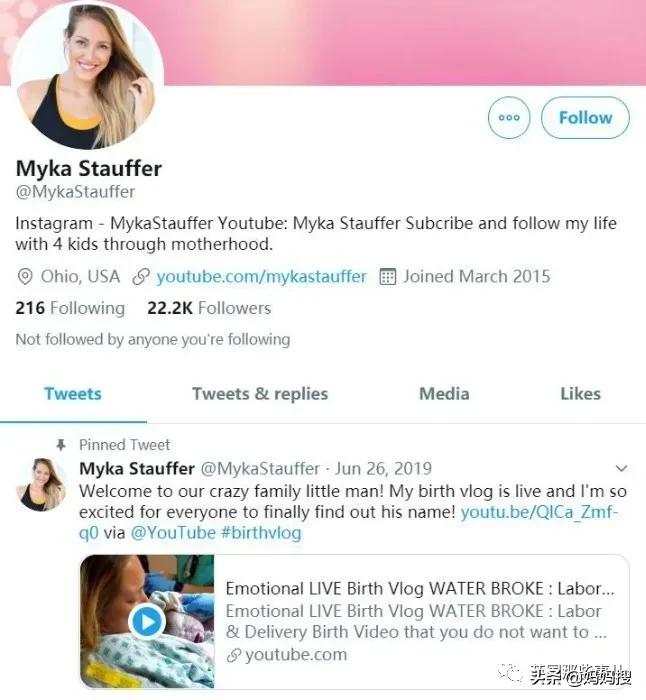Go to the Likes tab
The image size is (646, 700).
pos(580,394)
